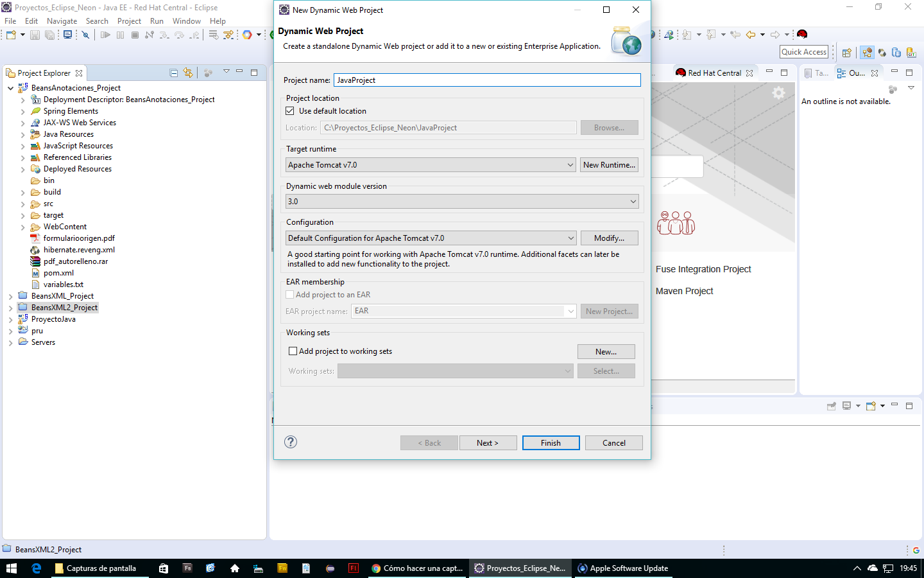Image resolution: width=924 pixels, height=578 pixels.
Task: Click the Quick Access search field
Action: (804, 52)
